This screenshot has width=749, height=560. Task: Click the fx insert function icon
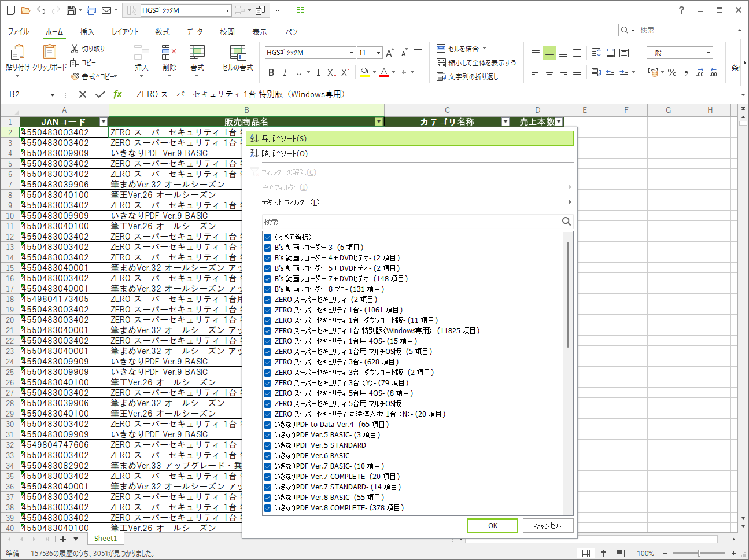tap(117, 94)
